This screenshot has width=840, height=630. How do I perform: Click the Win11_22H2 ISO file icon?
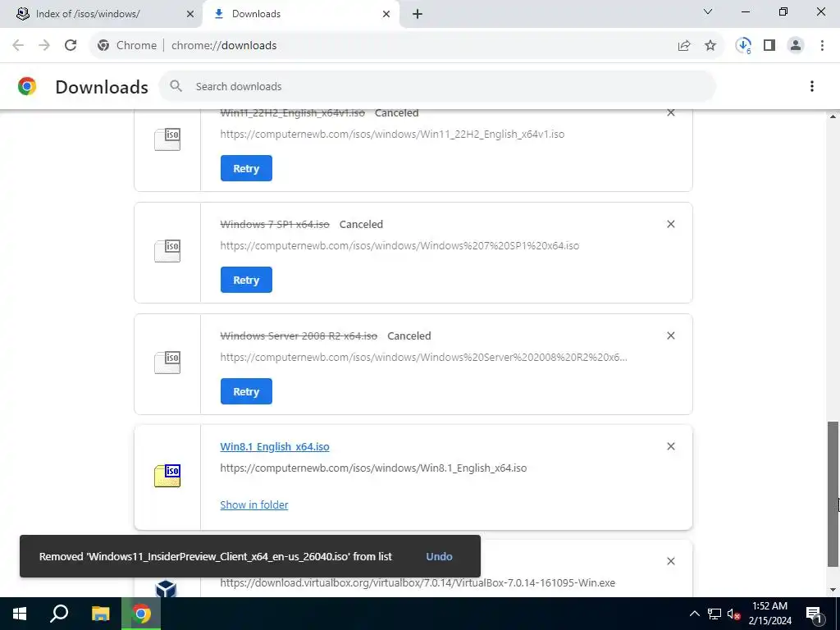pos(167,139)
